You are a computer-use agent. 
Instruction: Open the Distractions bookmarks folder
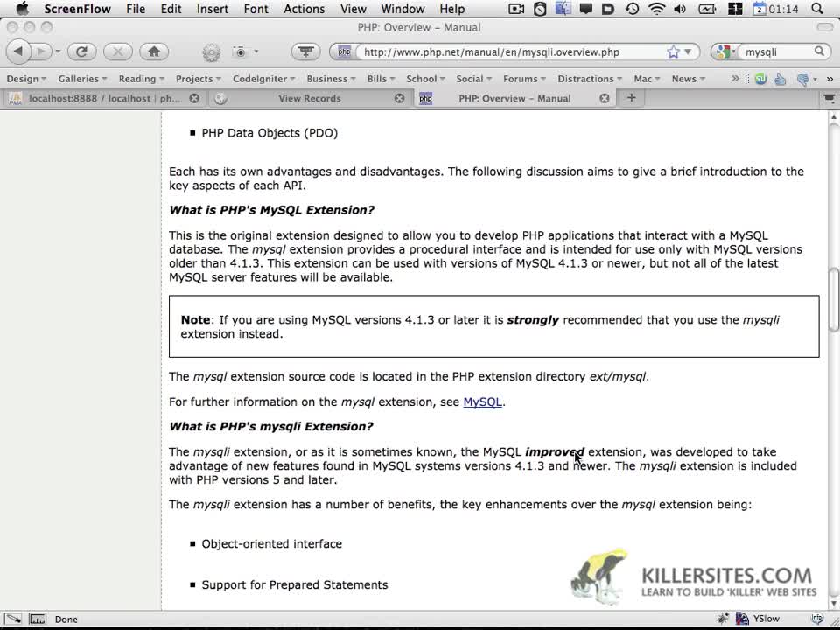(x=589, y=79)
